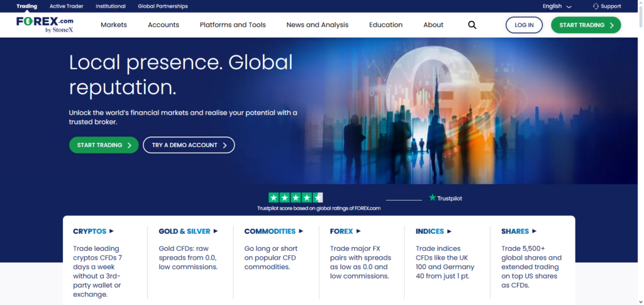The image size is (644, 305).
Task: Click 'Go long or short' description
Action: click(271, 258)
